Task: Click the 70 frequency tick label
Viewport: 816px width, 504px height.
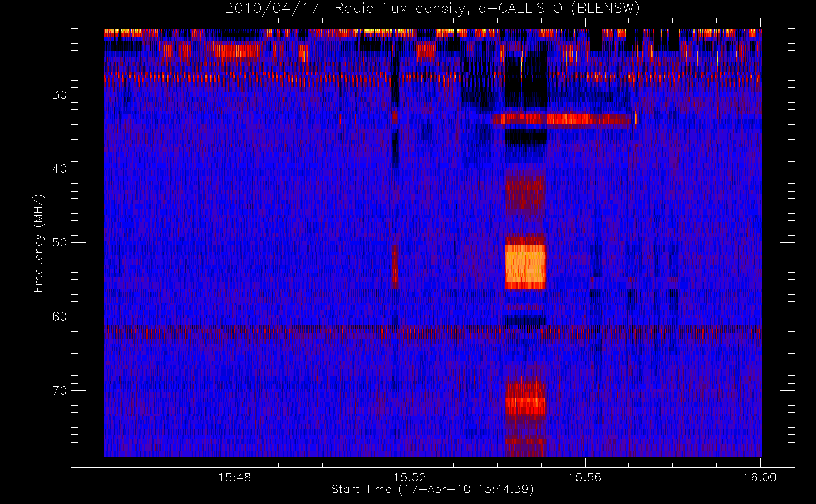Action: click(x=60, y=390)
